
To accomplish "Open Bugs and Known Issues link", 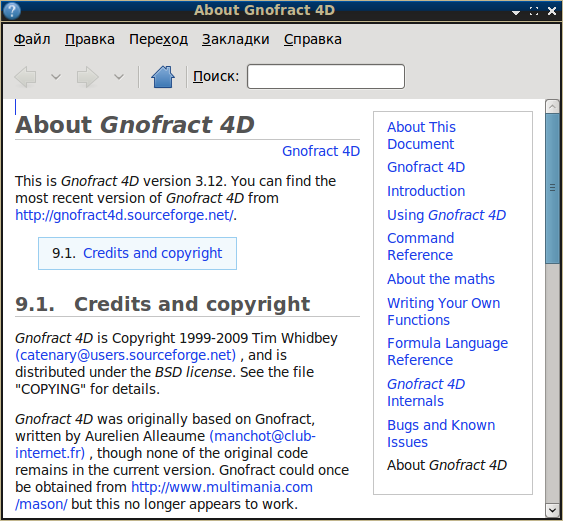I will click(441, 433).
